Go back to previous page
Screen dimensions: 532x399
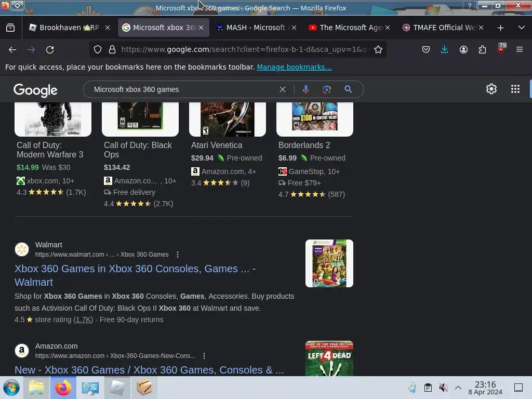click(12, 49)
